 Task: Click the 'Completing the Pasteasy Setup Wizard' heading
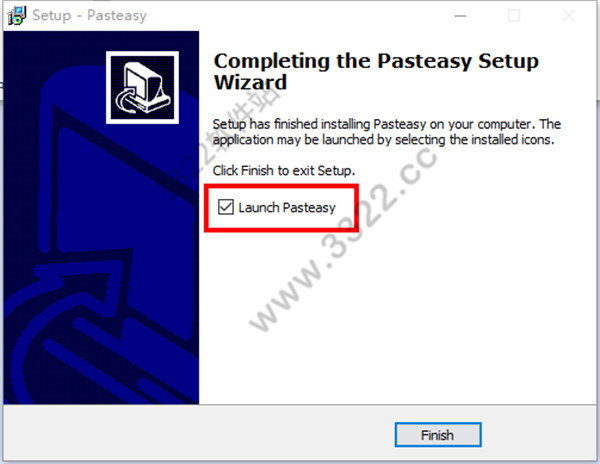tap(376, 72)
